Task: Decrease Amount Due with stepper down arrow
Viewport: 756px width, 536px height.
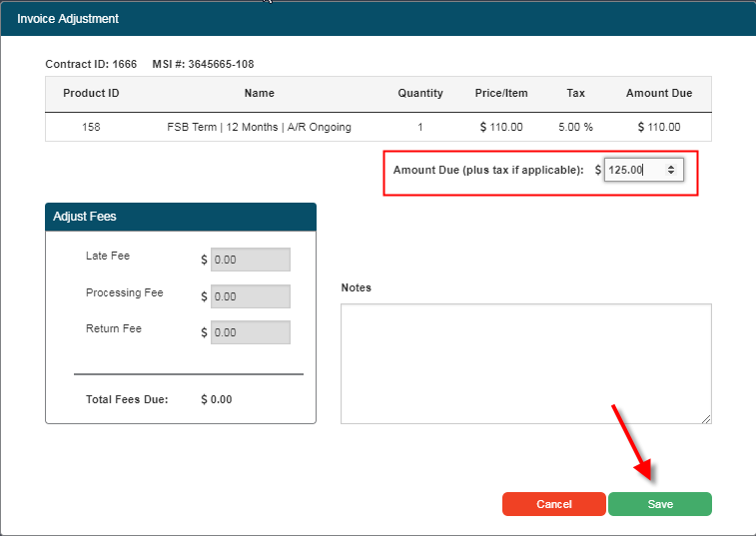Action: [x=671, y=175]
